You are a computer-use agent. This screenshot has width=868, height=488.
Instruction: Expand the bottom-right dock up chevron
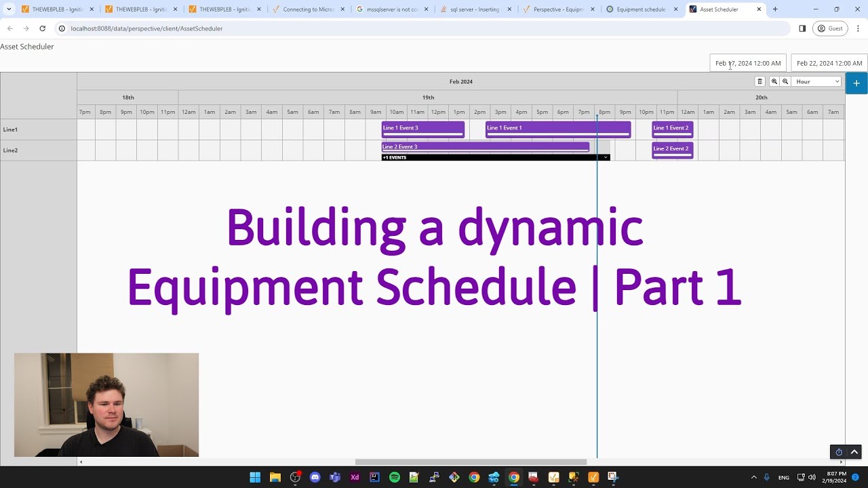point(854,452)
